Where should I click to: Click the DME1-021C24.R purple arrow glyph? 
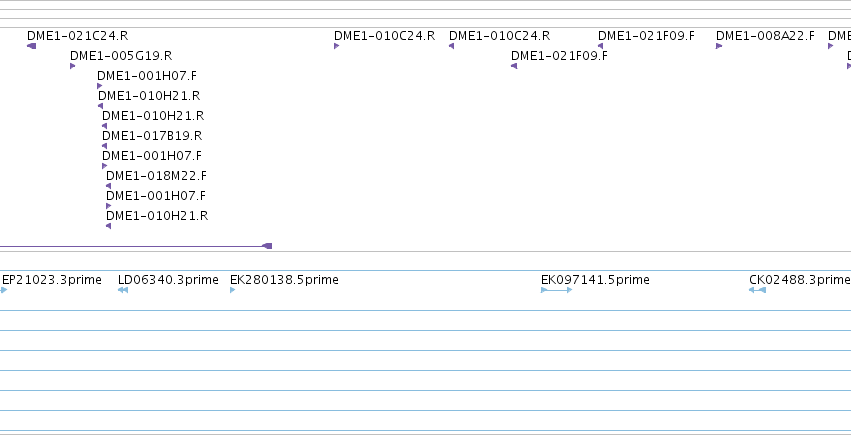pyautogui.click(x=31, y=46)
